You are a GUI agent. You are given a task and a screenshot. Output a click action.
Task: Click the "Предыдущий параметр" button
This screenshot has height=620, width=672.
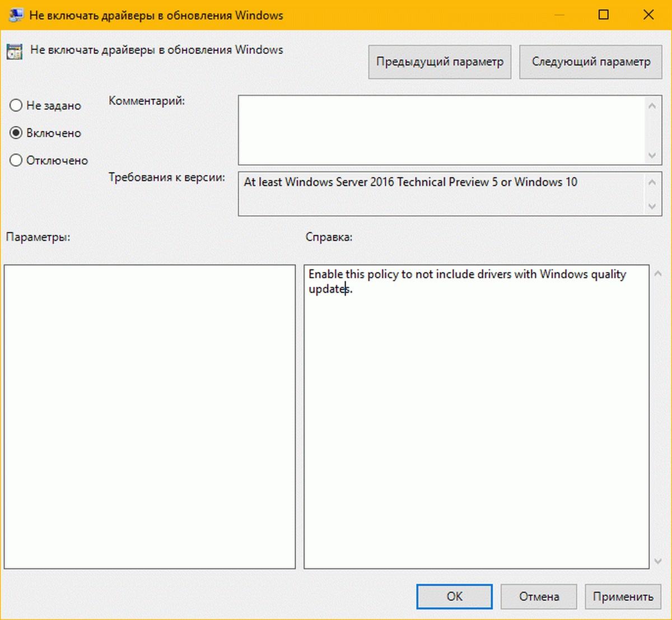(440, 62)
